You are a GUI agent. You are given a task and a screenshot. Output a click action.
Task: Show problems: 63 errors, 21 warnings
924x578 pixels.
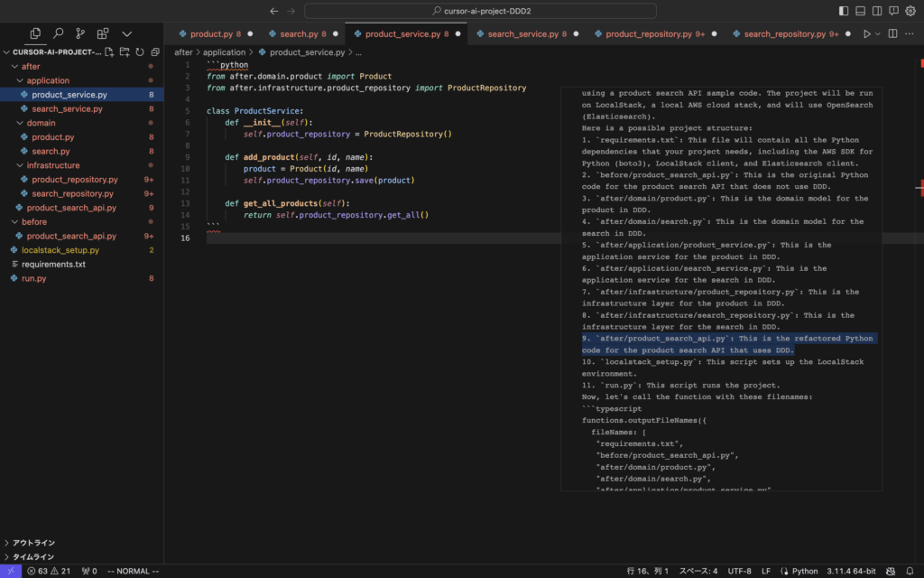coord(49,571)
